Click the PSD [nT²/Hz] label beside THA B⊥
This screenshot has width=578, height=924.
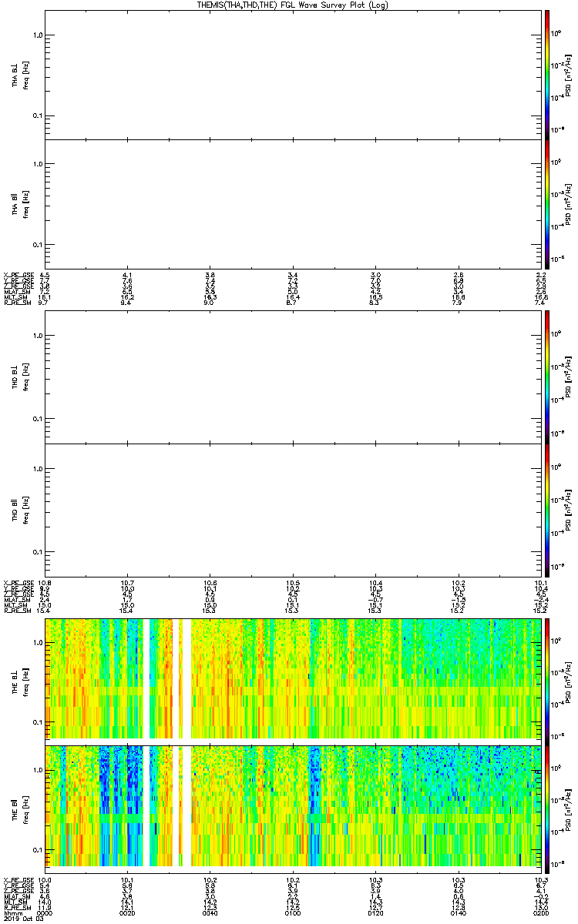[x=570, y=74]
